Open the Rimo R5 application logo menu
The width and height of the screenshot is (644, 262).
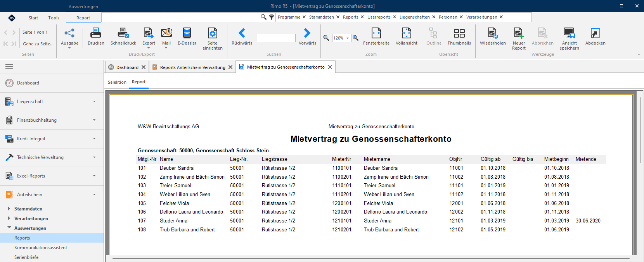[12, 18]
